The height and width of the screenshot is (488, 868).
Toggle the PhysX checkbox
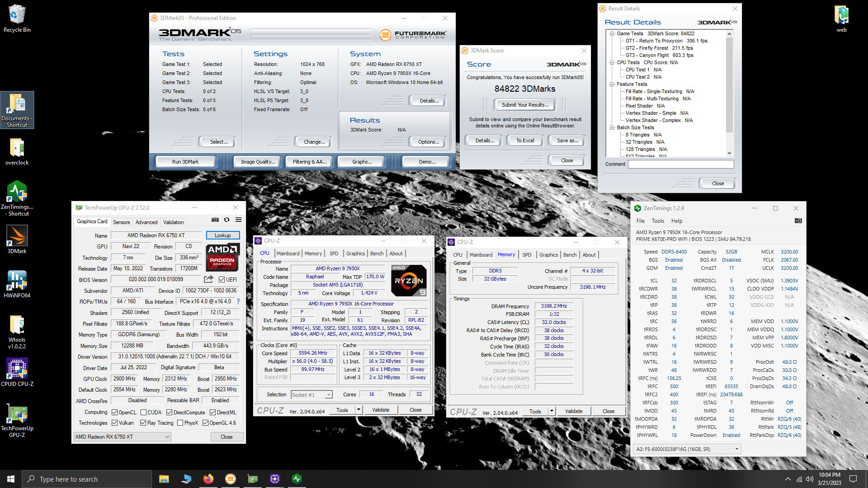pos(180,423)
